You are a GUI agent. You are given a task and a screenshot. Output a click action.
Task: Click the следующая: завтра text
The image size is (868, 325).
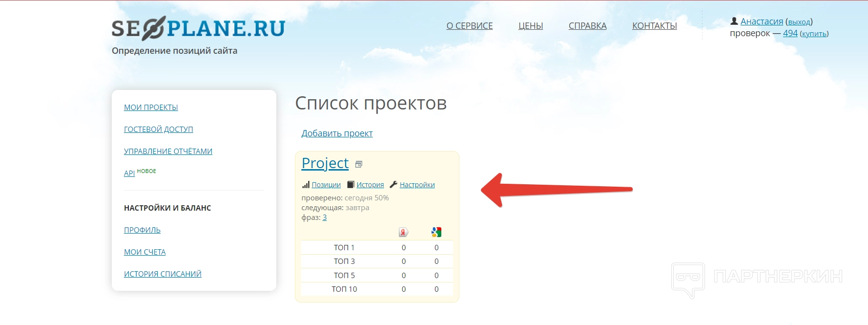(335, 208)
